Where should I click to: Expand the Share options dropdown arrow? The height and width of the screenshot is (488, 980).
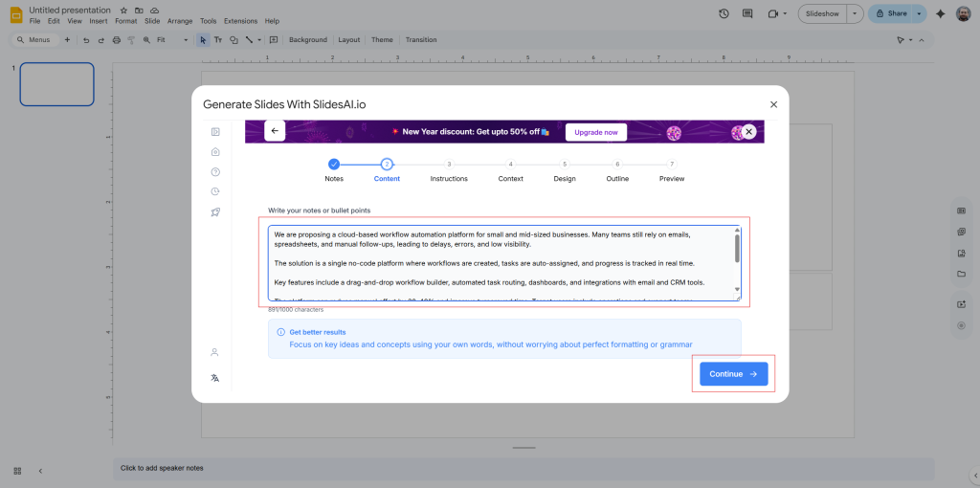pos(920,13)
